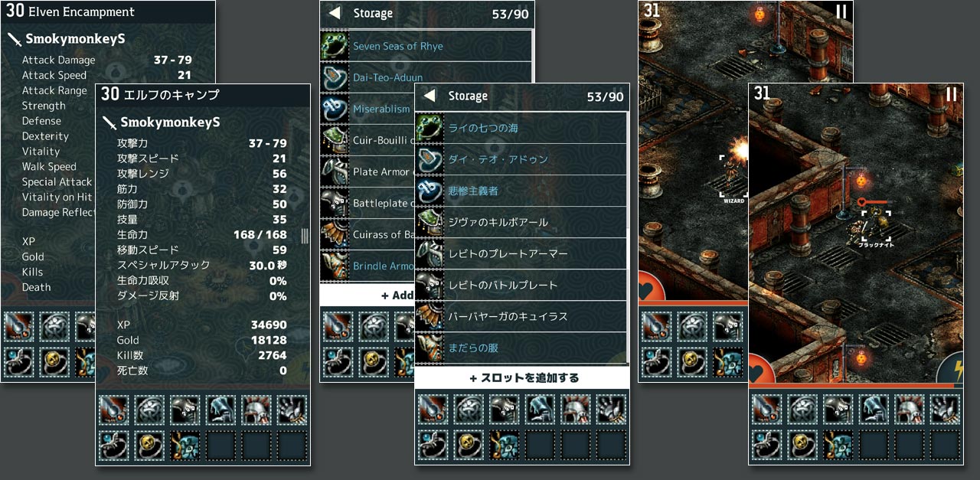Click スロットを追加する add slot button
Viewport: 980px width, 480px height.
[x=522, y=378]
